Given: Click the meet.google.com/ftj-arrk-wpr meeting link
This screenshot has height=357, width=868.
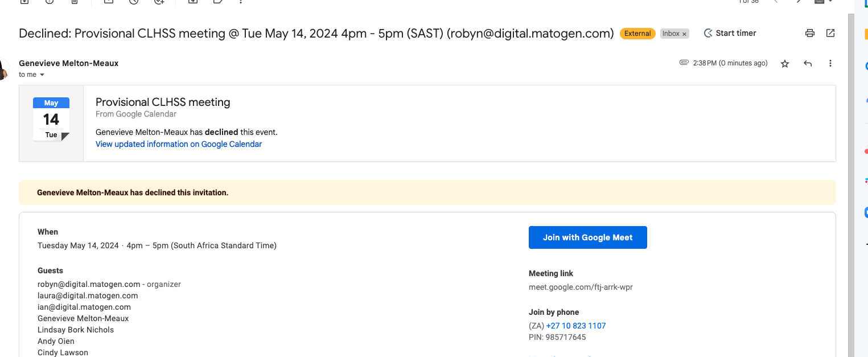Looking at the screenshot, I should pos(581,287).
